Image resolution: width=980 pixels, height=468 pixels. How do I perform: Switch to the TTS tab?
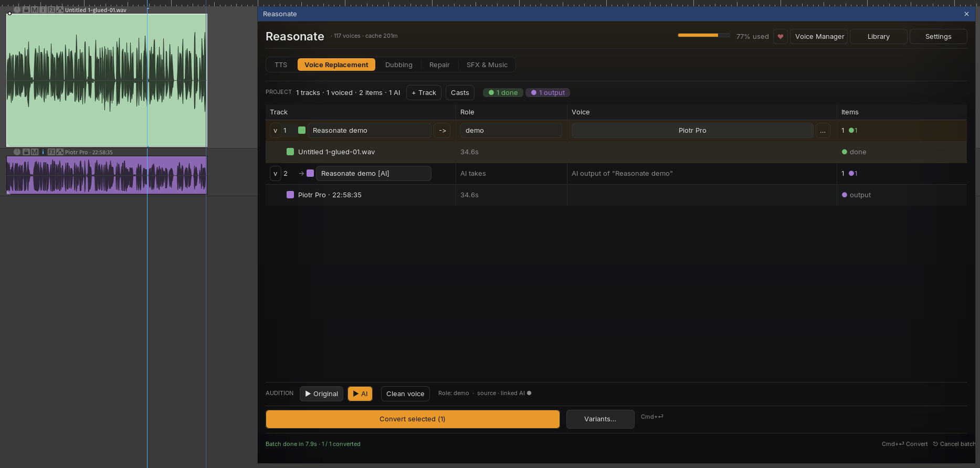pyautogui.click(x=281, y=65)
